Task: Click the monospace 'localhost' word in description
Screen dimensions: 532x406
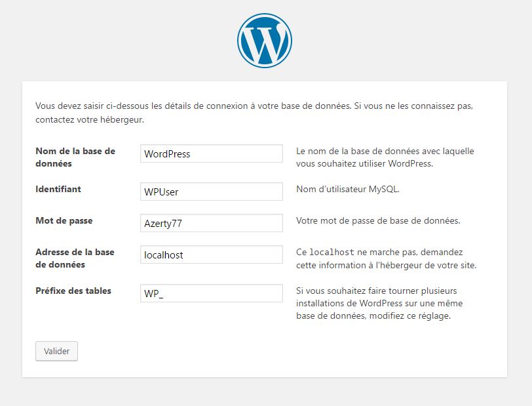Action: tap(332, 253)
